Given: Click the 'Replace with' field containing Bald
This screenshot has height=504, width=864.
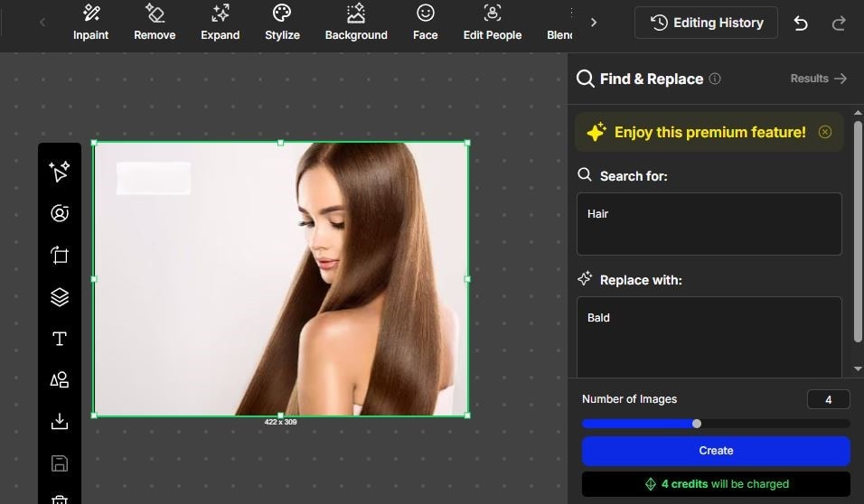Looking at the screenshot, I should click(709, 337).
